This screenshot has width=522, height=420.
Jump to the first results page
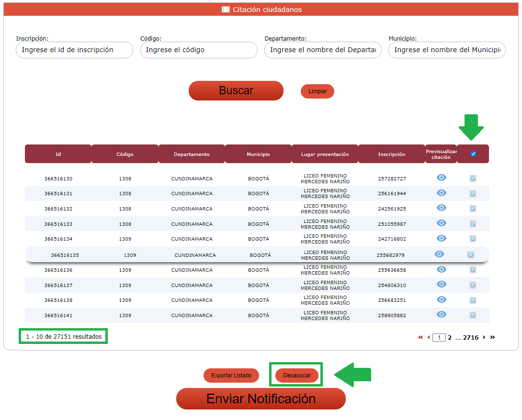(x=420, y=337)
